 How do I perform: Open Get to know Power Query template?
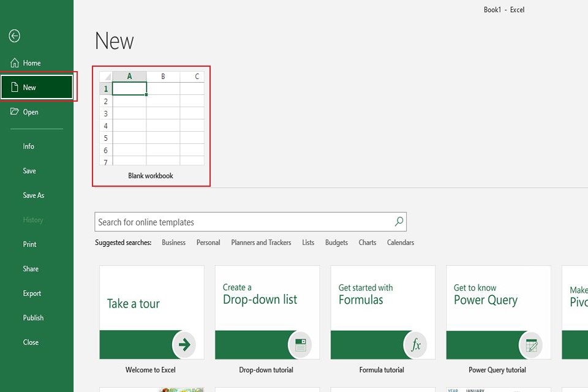pos(499,312)
